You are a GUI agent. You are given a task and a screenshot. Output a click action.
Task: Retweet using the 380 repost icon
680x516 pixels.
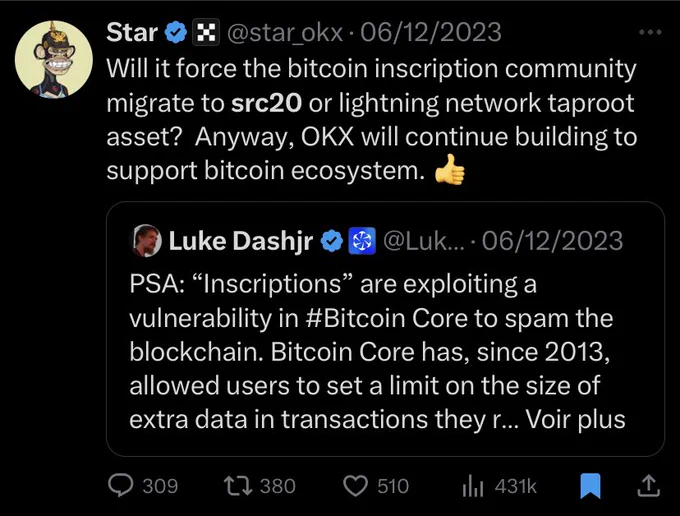tap(238, 486)
